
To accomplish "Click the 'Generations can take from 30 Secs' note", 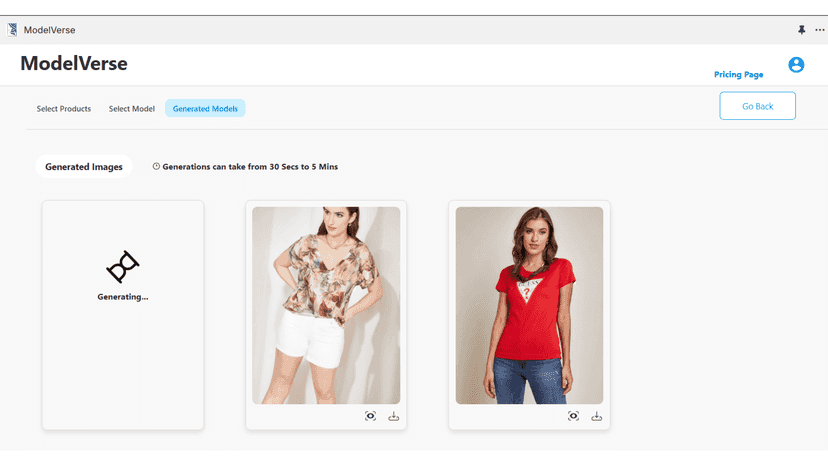I will 250,166.
